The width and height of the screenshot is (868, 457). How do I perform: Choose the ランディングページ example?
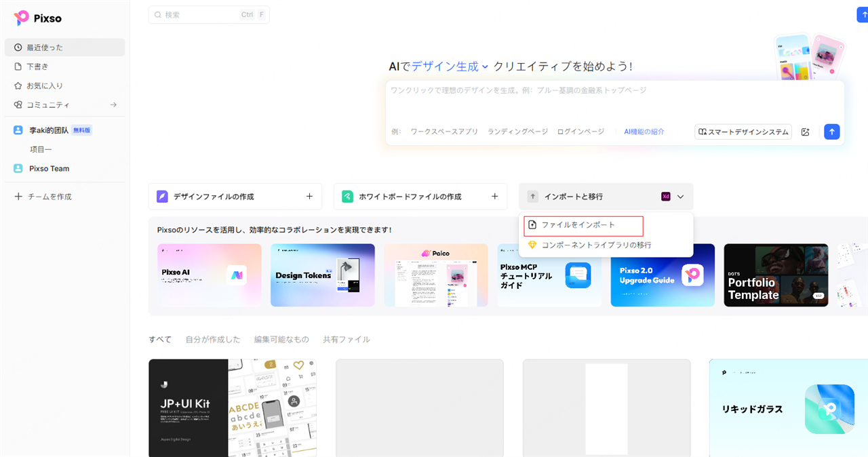[517, 132]
